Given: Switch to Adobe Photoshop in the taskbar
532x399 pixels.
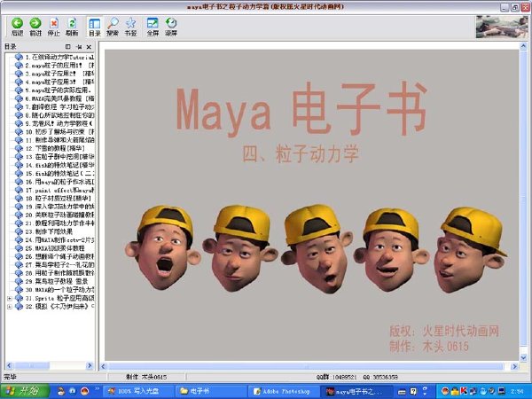Looking at the screenshot, I should point(285,391).
